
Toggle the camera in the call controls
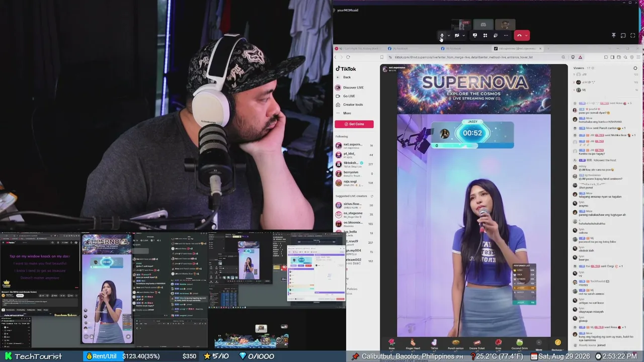pos(457,36)
